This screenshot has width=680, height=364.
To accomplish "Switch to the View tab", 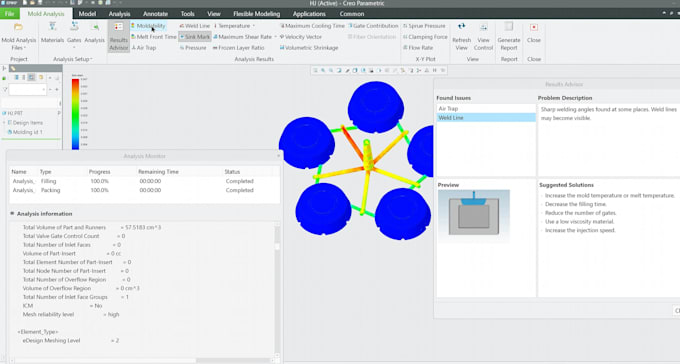I will point(214,14).
